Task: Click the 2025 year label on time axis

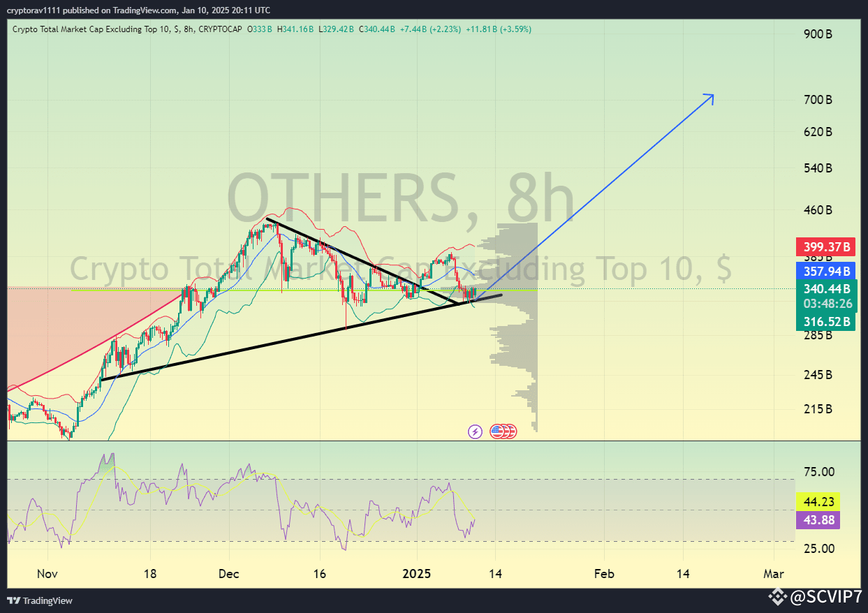Action: [417, 574]
